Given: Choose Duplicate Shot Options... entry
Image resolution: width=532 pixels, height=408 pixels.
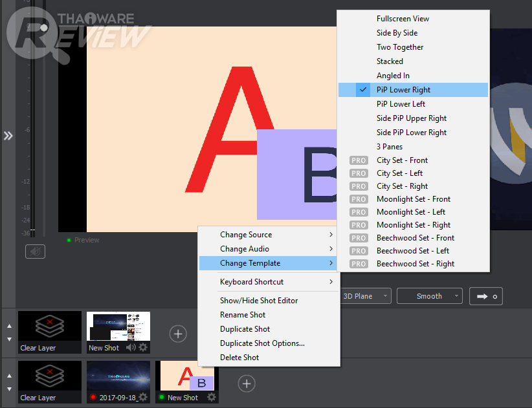Looking at the screenshot, I should pos(262,343).
